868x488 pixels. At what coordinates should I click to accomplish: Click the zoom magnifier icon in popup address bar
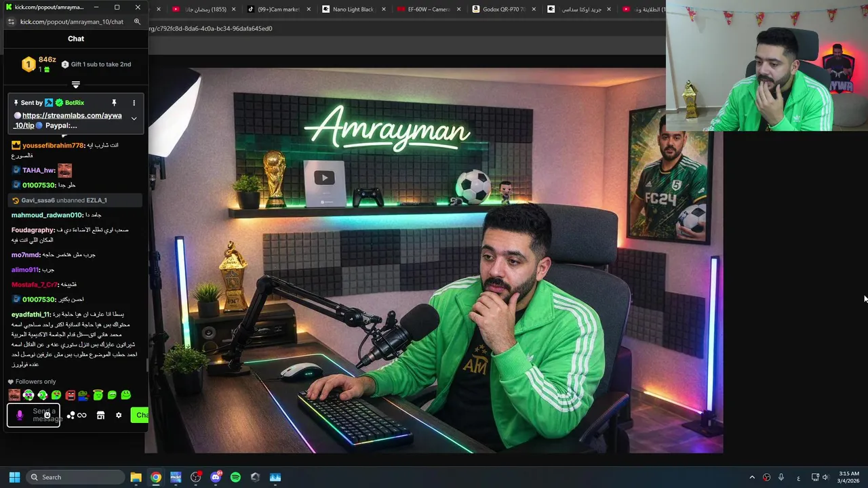(137, 22)
